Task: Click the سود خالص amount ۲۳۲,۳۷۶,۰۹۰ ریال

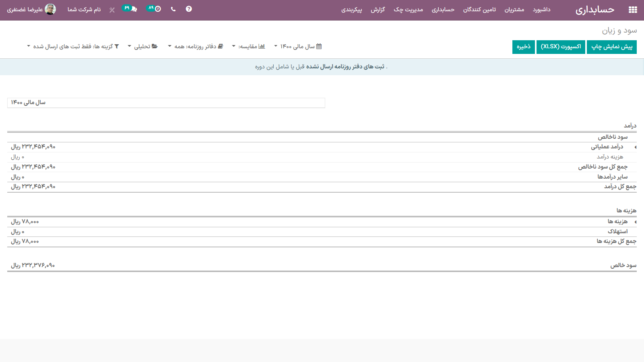Action: (33, 265)
